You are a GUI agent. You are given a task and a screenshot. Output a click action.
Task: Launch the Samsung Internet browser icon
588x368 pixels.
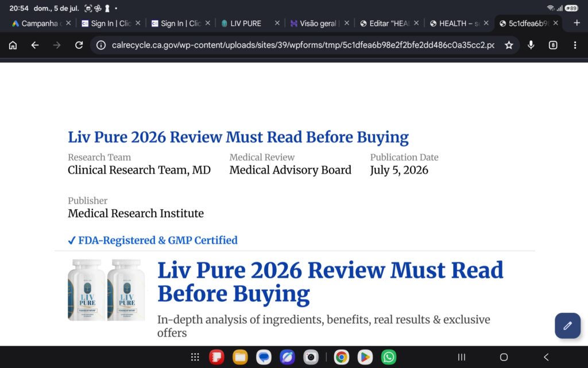(287, 357)
